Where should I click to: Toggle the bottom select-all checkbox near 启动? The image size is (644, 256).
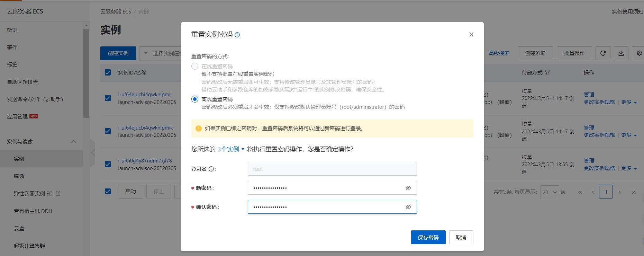tap(108, 191)
